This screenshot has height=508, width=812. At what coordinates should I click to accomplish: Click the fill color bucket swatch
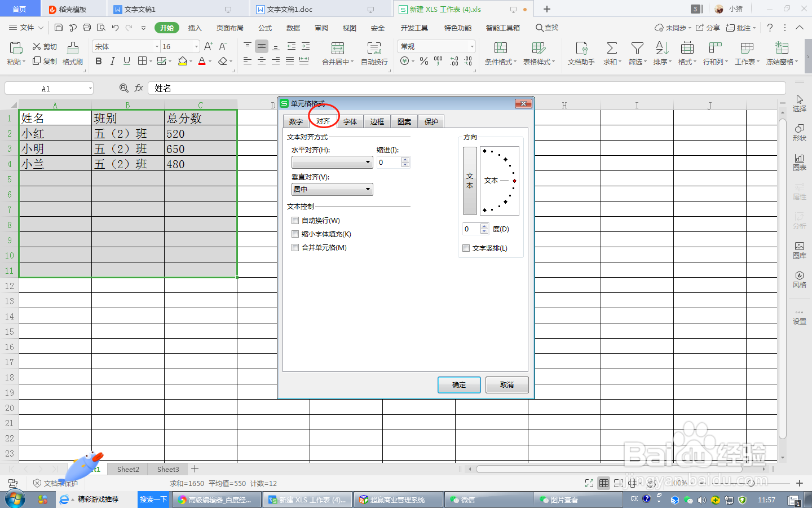pyautogui.click(x=183, y=61)
